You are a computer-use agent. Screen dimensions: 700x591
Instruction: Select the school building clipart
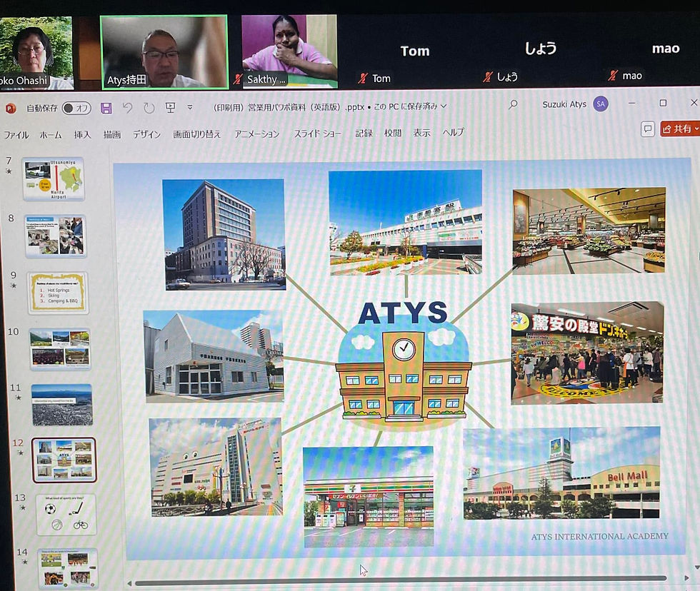pyautogui.click(x=404, y=376)
